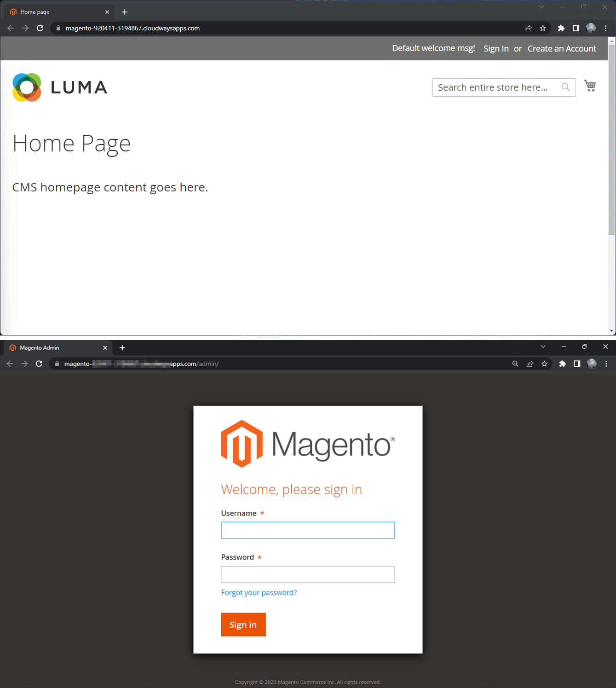
Task: Open extensions puzzle icon in top browser window
Action: pos(561,28)
